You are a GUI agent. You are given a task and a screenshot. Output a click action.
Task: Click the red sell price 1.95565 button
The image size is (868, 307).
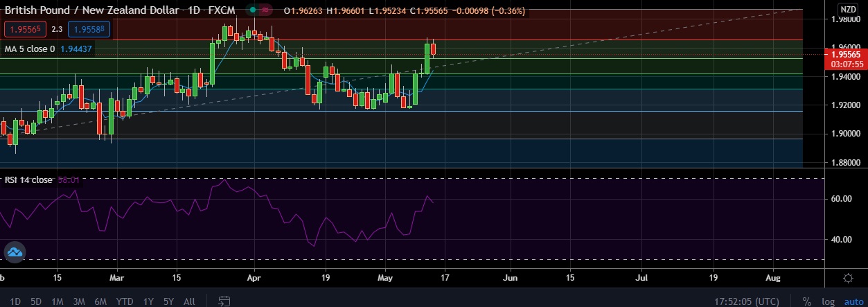pyautogui.click(x=26, y=29)
